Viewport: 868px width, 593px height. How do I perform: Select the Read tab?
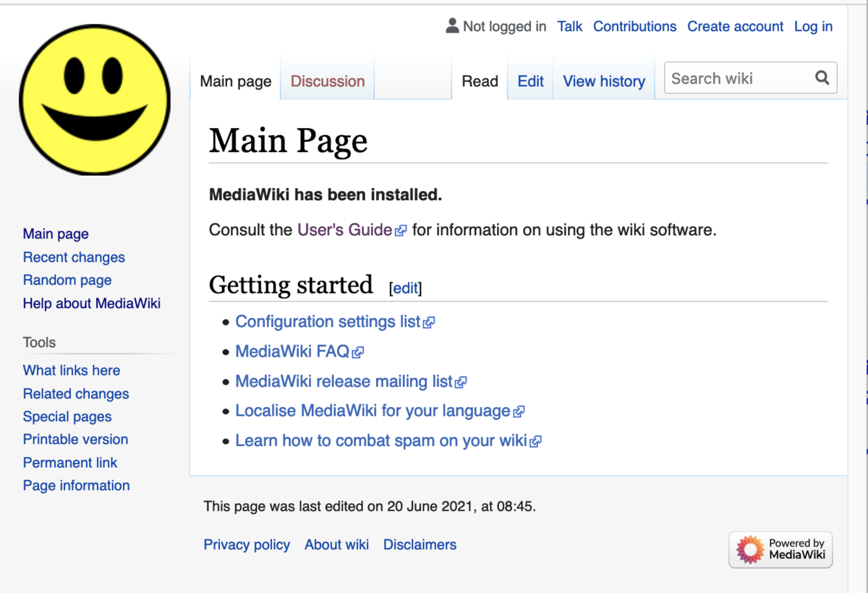(480, 81)
